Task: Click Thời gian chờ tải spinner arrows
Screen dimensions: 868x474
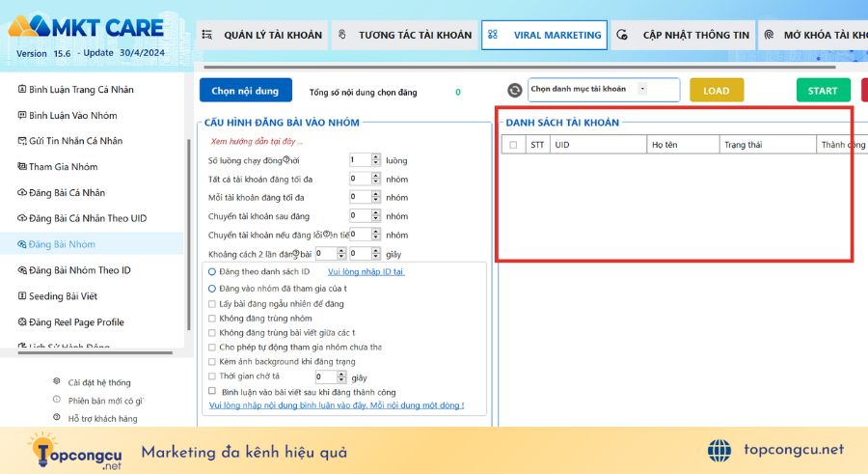Action: [x=341, y=377]
